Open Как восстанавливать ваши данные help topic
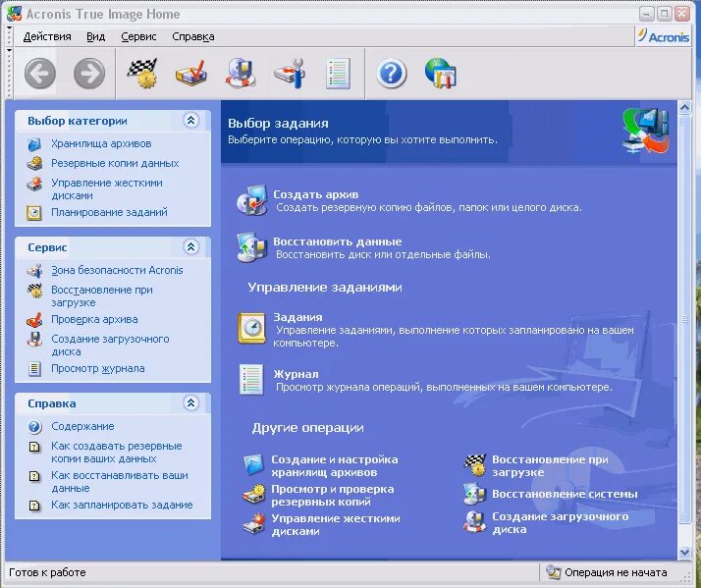This screenshot has height=588, width=701. pos(120,482)
